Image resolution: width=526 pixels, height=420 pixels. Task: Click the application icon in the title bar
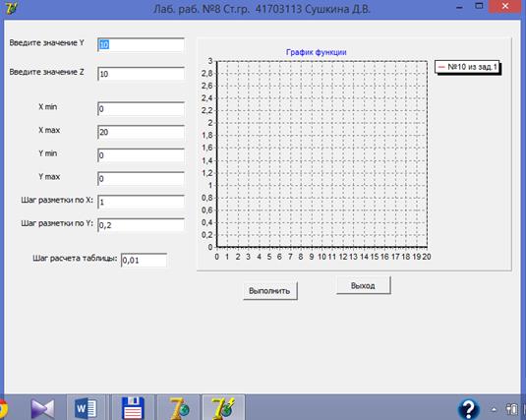[11, 8]
